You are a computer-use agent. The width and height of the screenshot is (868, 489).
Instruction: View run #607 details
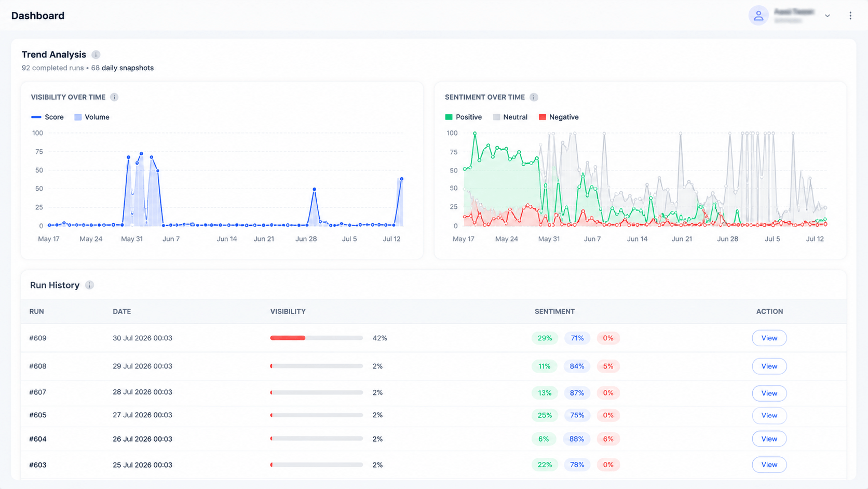(x=769, y=393)
